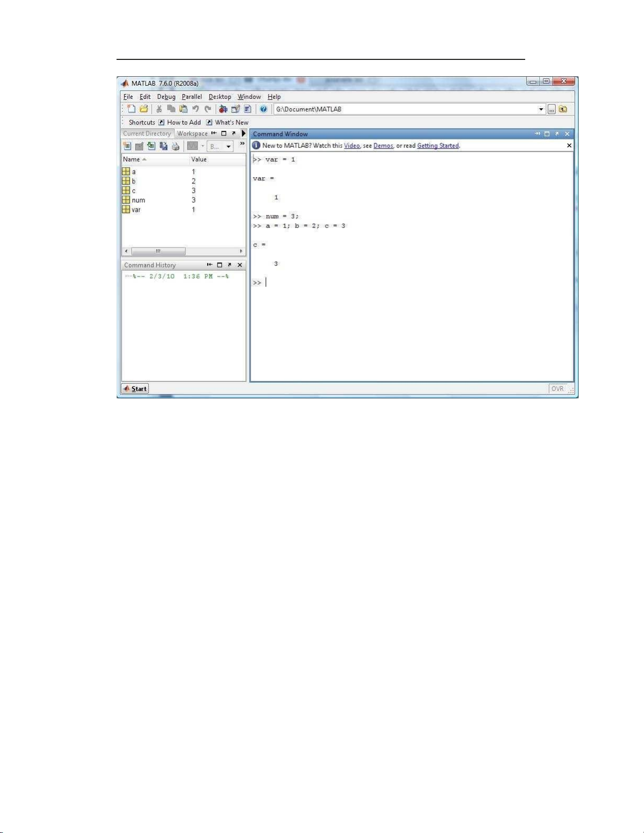Viewport: 644px width, 833px height.
Task: Open the Getting Started link
Action: coord(438,146)
